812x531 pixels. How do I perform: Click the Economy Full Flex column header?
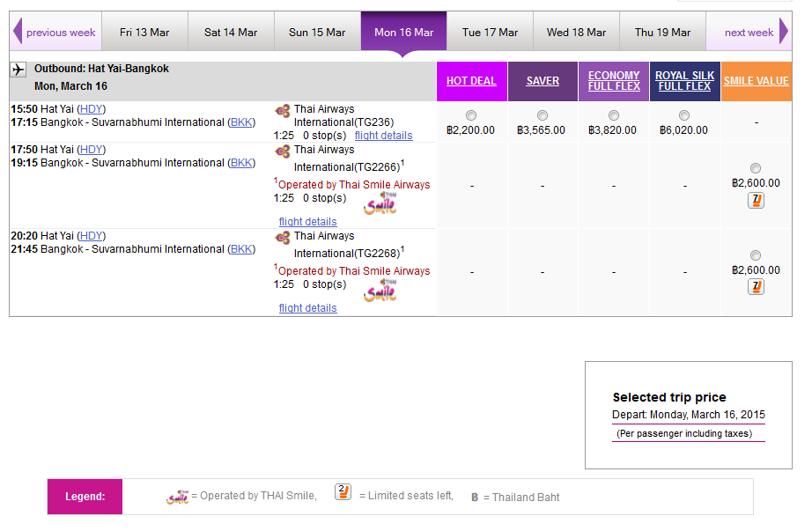point(614,81)
